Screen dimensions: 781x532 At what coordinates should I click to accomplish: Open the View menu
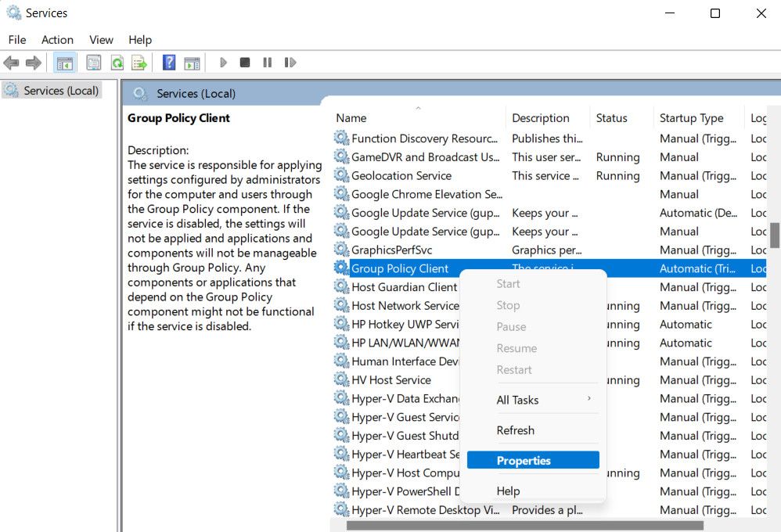point(101,39)
